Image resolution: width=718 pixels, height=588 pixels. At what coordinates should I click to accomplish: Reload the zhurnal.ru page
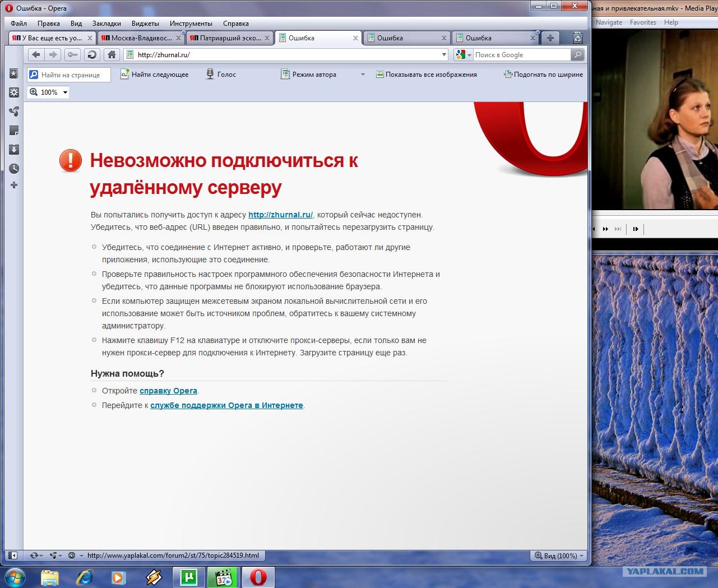tap(92, 54)
